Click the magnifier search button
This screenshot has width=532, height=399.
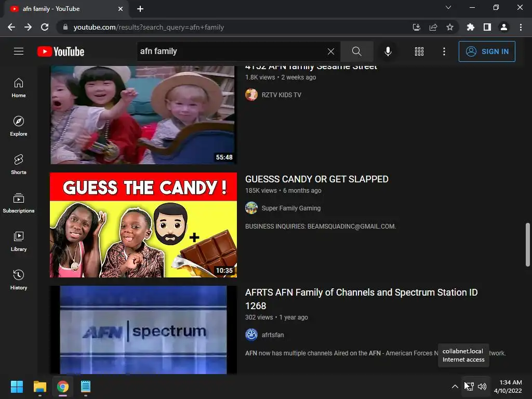356,51
